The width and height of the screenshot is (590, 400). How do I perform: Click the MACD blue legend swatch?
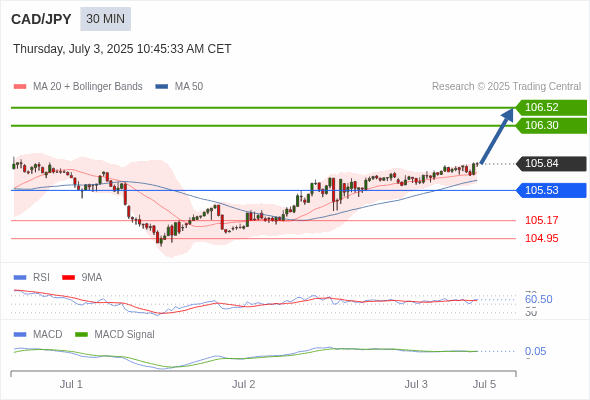pyautogui.click(x=20, y=335)
